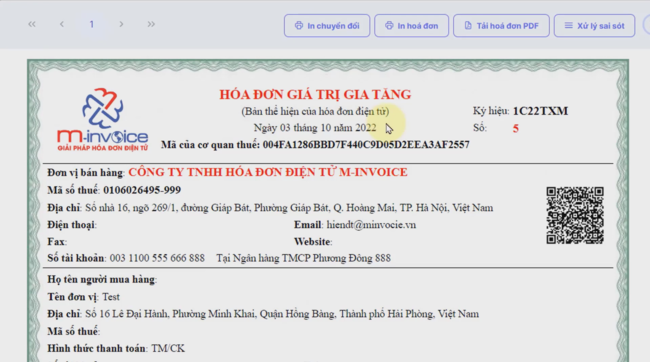Select page number 1
Viewport: 650px width, 362px height.
pyautogui.click(x=92, y=24)
